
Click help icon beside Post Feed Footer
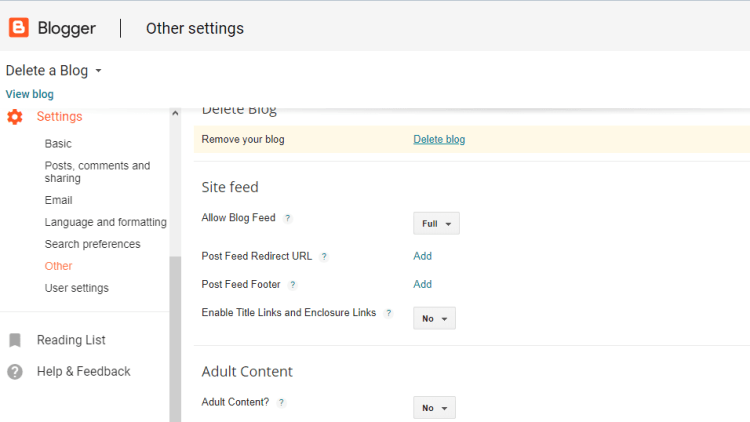point(293,285)
